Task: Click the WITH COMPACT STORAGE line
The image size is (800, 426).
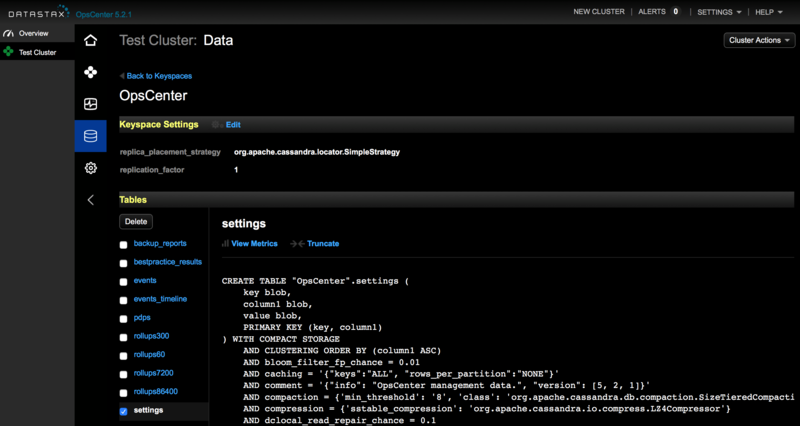Action: click(281, 339)
